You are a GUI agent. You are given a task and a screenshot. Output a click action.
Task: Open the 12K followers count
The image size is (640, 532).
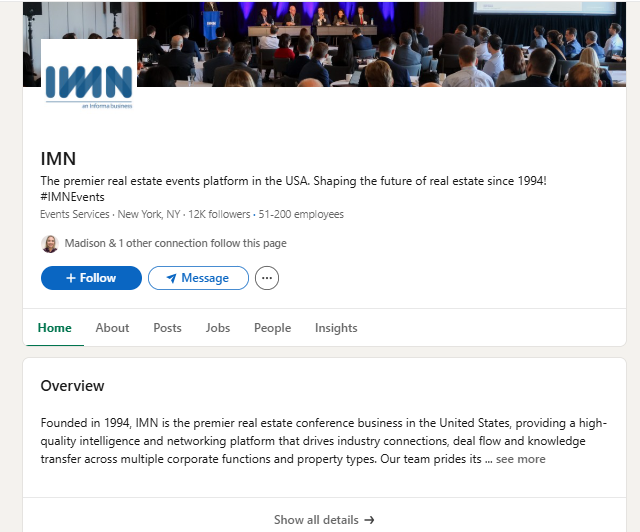click(220, 214)
